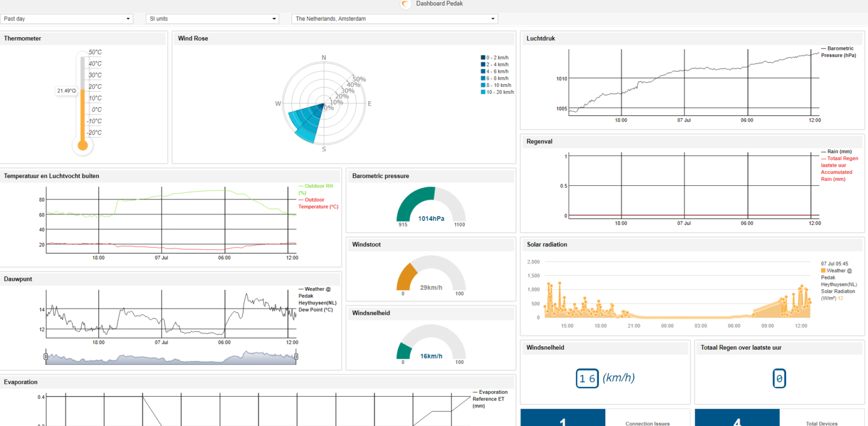Screen dimensions: 868x426
Task: Click the Total Regen zero digit display
Action: (x=779, y=379)
